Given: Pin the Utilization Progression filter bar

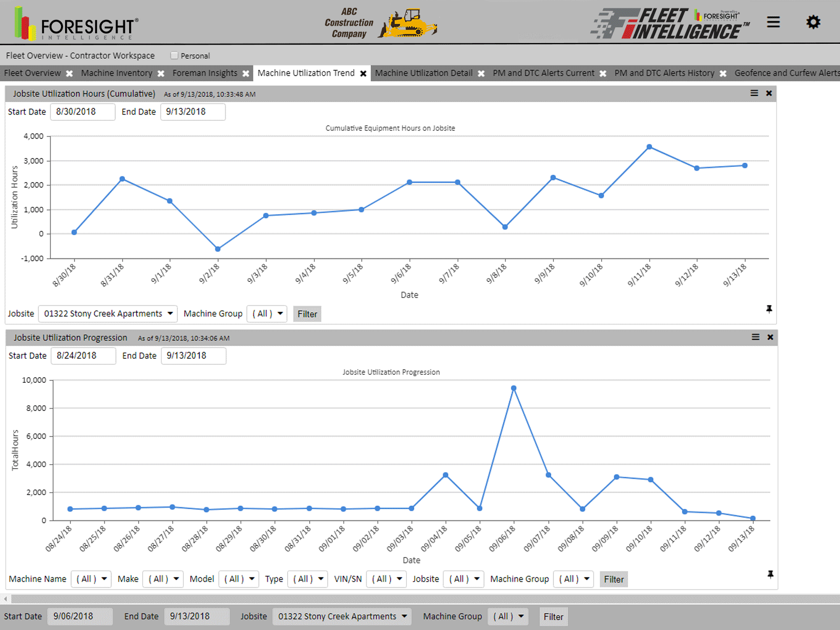Looking at the screenshot, I should coord(770,574).
